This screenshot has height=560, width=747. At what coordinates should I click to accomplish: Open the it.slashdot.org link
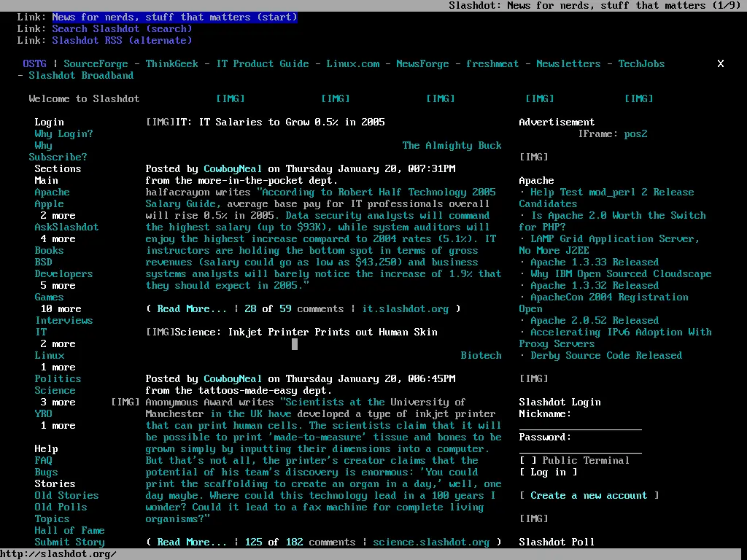pyautogui.click(x=406, y=308)
